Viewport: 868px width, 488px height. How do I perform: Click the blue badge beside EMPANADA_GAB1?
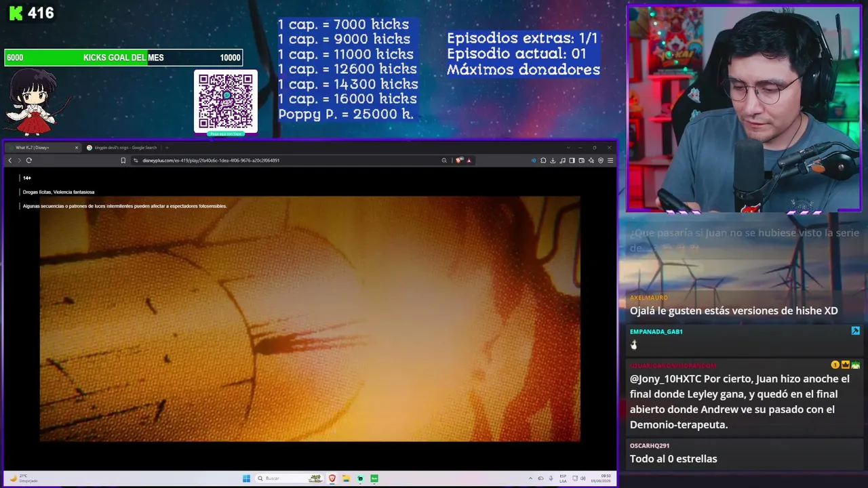[x=855, y=331]
